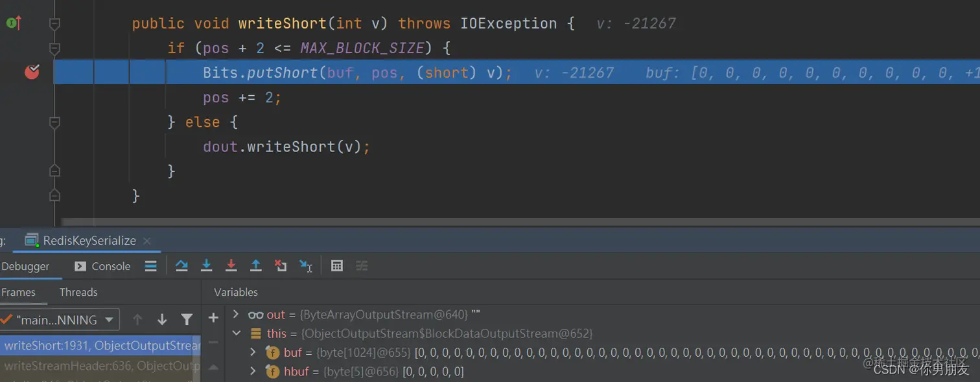
Task: Select the writeShort:1931 stack frame
Action: tap(100, 345)
